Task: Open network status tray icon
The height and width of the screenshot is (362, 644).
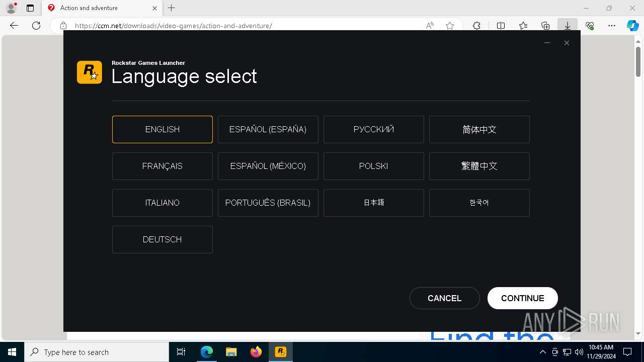Action: (x=567, y=352)
